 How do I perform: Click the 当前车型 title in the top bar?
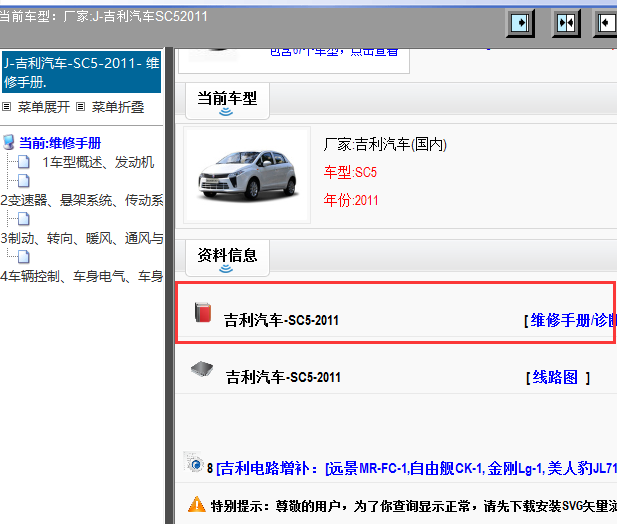click(x=104, y=17)
